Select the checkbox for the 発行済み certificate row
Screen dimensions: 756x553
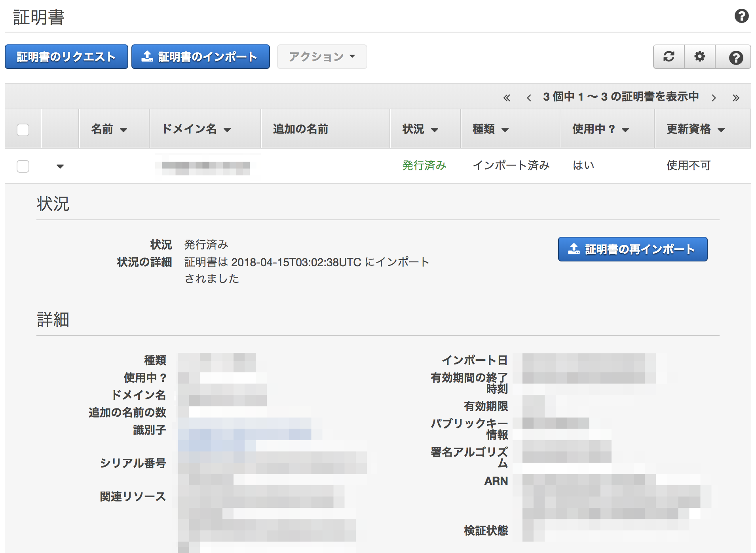tap(23, 166)
